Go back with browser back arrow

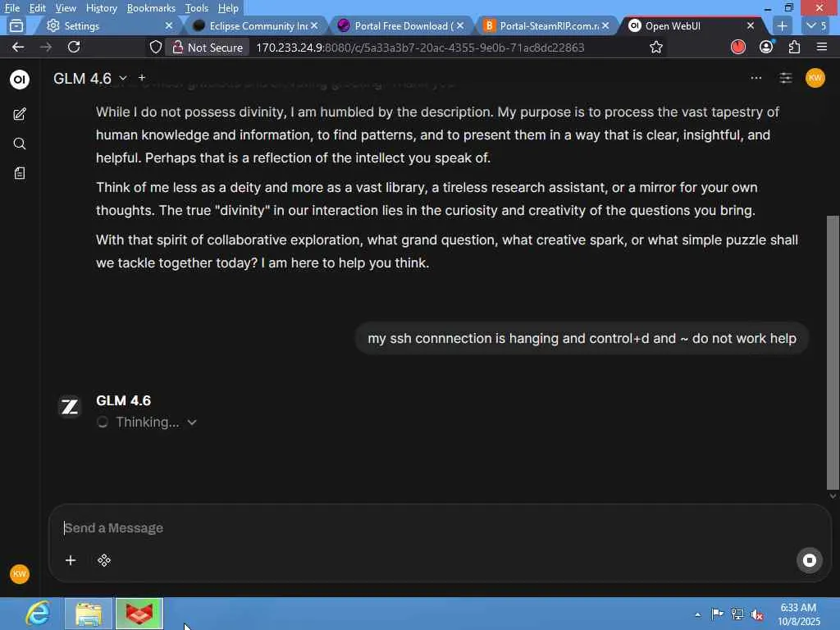coord(18,47)
